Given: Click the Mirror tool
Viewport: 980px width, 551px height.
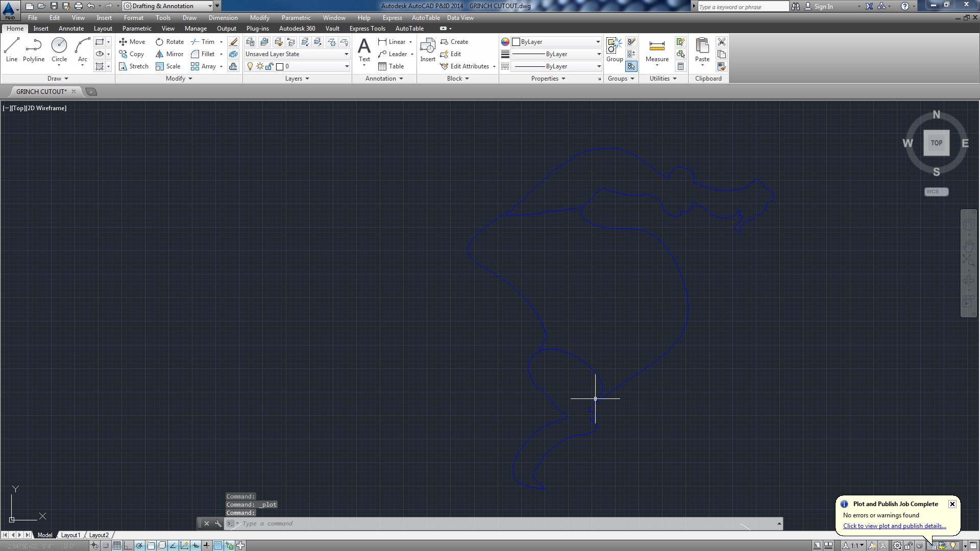Looking at the screenshot, I should [x=169, y=54].
